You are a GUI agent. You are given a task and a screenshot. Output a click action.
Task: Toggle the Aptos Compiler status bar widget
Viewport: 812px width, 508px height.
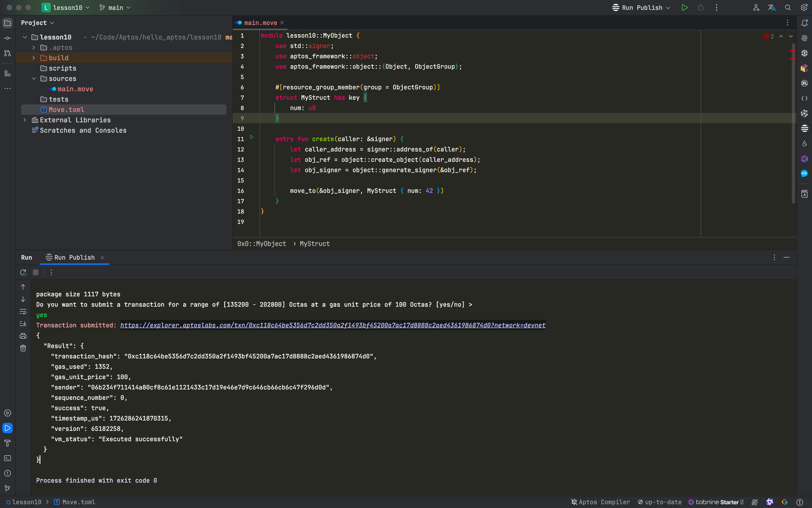click(x=601, y=502)
